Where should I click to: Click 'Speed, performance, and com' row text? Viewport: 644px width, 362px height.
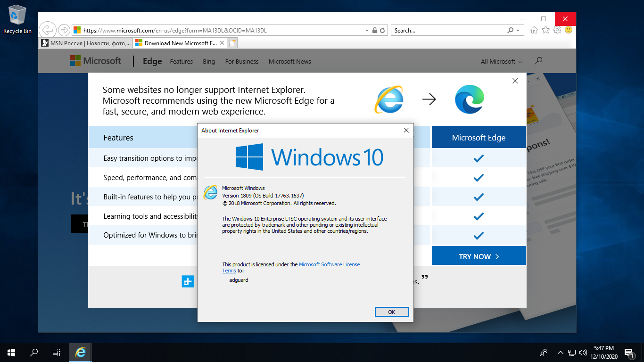pos(150,178)
